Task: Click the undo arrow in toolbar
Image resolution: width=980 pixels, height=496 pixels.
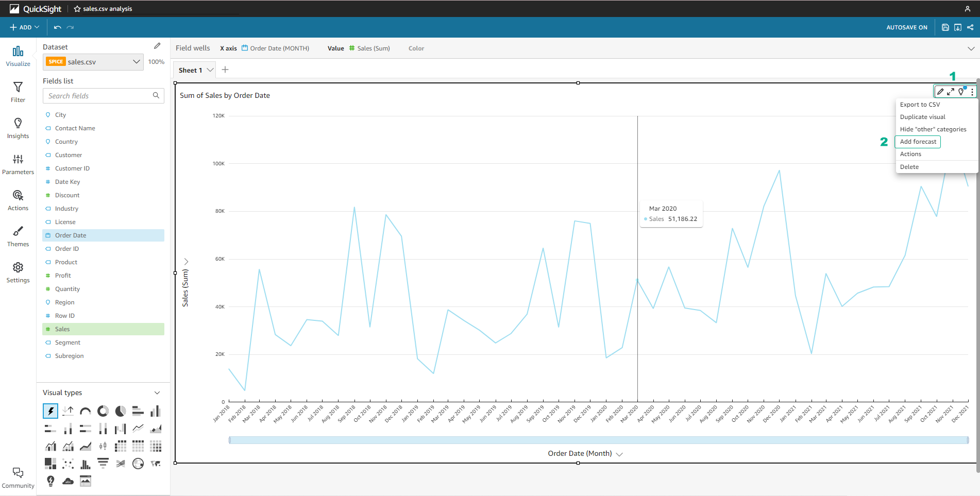Action: click(58, 27)
